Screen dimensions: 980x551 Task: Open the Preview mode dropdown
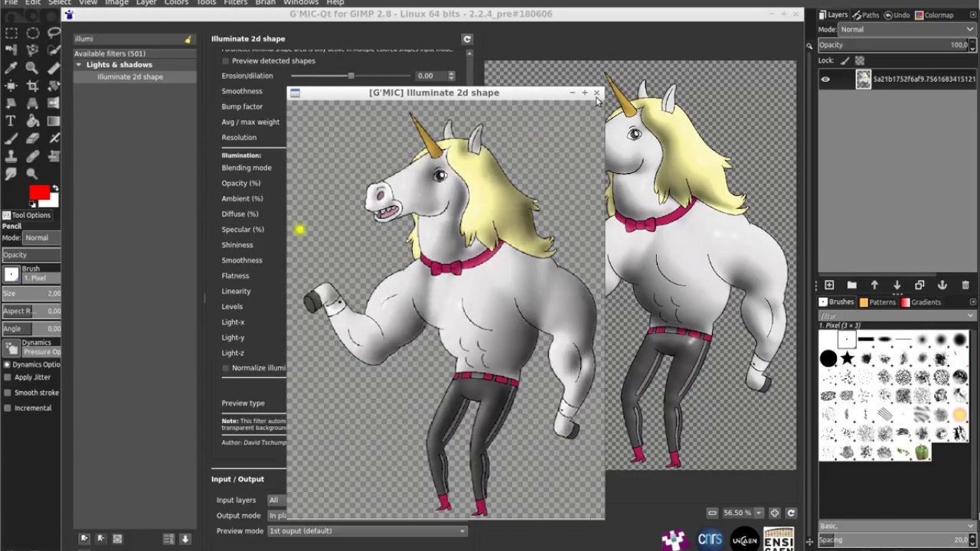pyautogui.click(x=367, y=531)
